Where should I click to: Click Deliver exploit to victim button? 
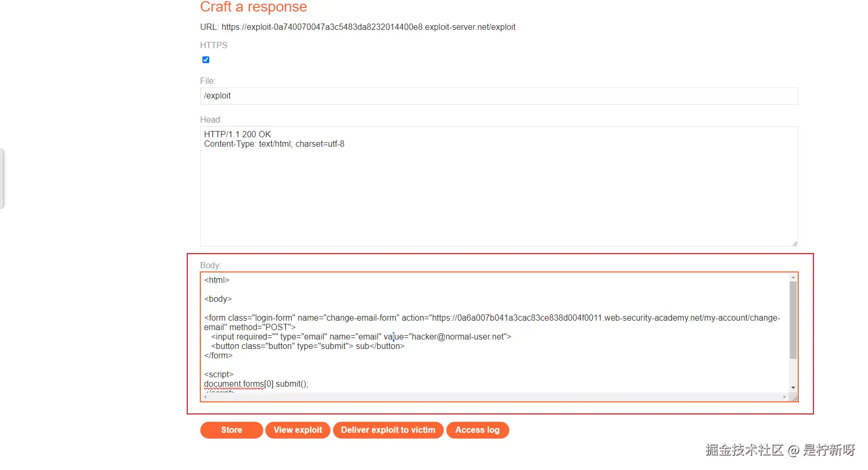(x=388, y=430)
